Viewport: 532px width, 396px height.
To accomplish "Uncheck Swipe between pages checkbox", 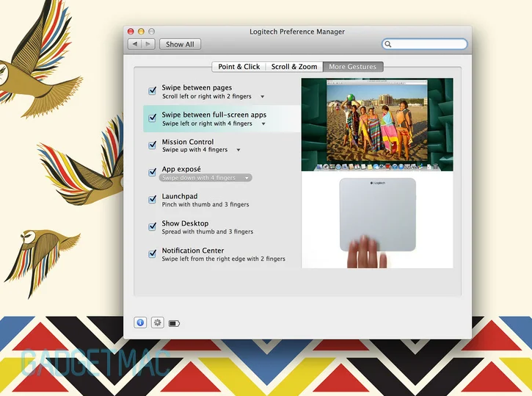I will [x=153, y=90].
